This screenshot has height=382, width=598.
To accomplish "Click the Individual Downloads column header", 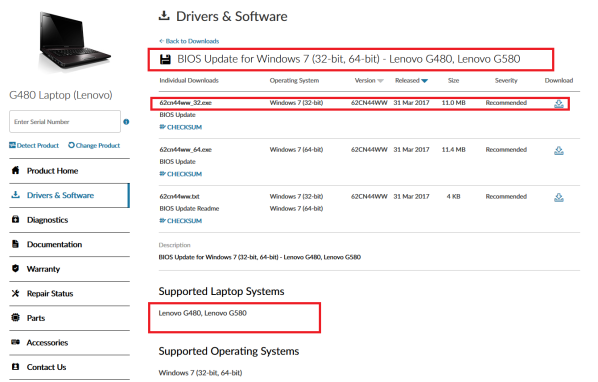I will pyautogui.click(x=189, y=80).
